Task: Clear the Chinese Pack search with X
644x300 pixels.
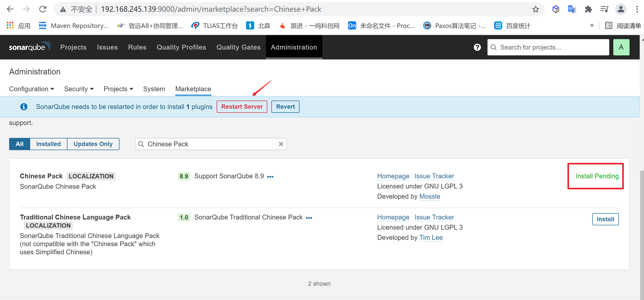Action: [x=281, y=144]
